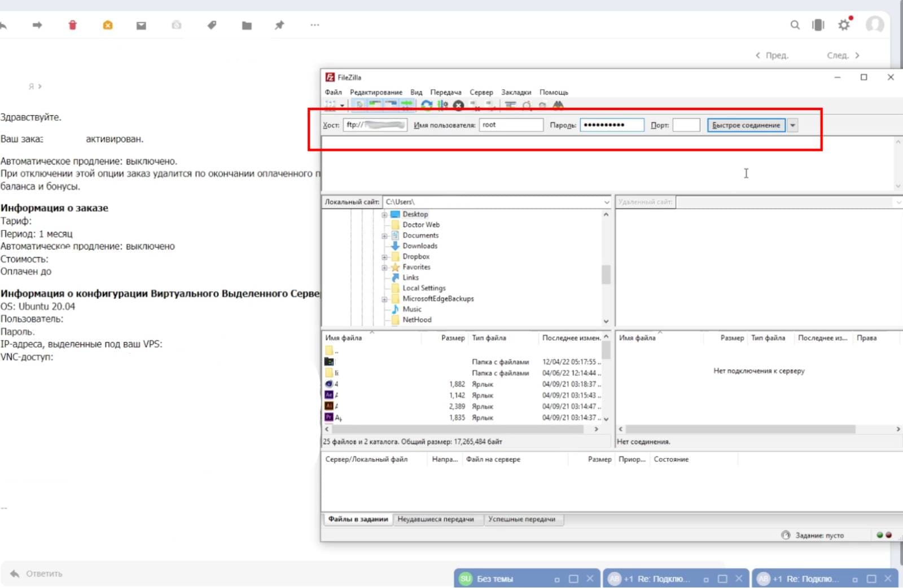Expand the Favorites tree node
Screen dimensions: 903x588
[384, 267]
